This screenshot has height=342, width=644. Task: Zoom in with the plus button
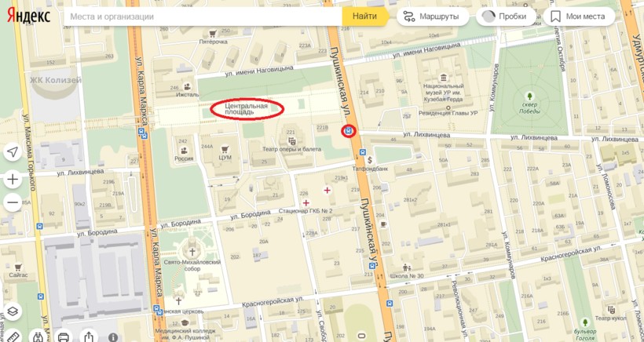[x=13, y=179]
